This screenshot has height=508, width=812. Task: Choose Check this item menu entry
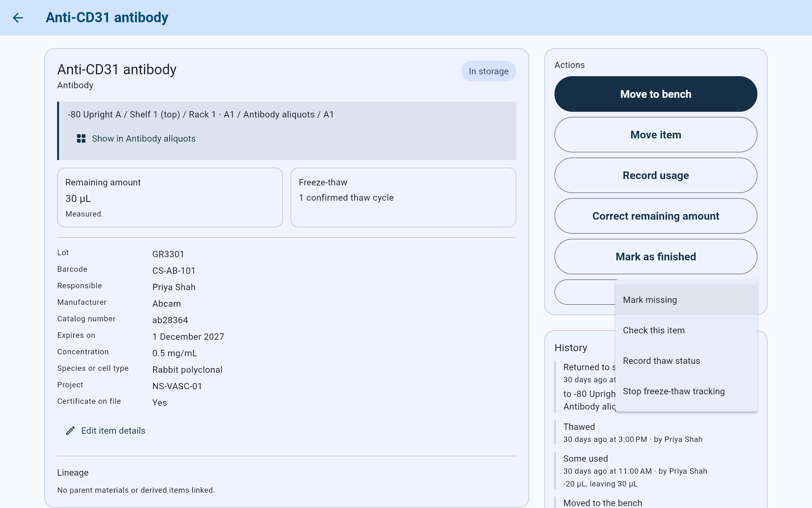point(686,330)
